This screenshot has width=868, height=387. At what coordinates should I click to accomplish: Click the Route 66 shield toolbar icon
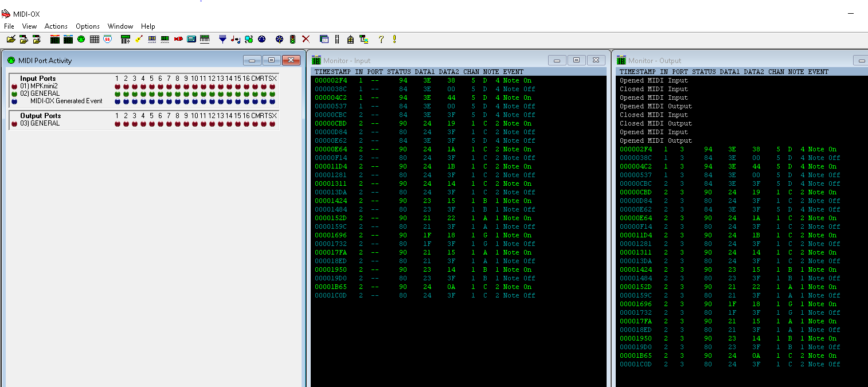pos(107,39)
